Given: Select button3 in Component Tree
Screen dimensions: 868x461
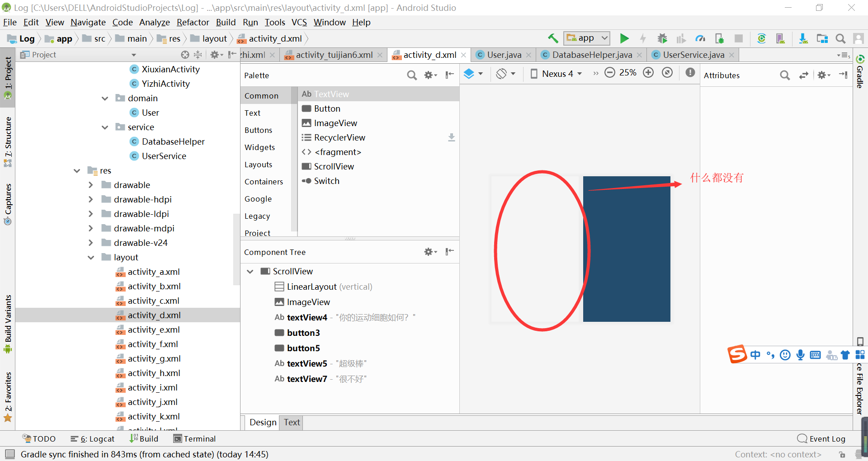Looking at the screenshot, I should click(x=303, y=333).
